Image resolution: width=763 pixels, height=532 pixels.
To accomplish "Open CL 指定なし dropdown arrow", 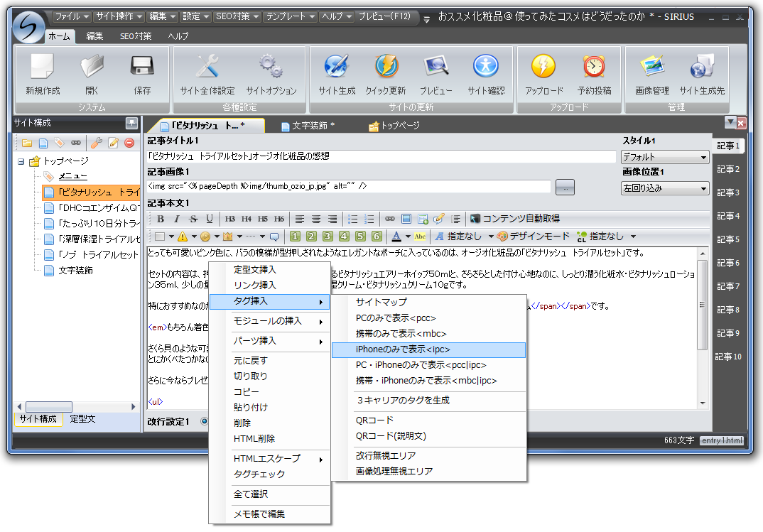I will click(633, 237).
